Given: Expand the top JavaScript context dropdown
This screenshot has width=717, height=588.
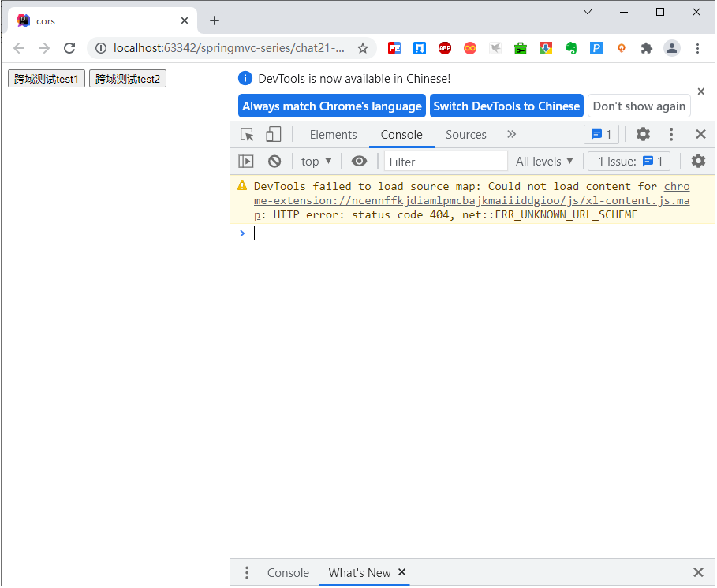Looking at the screenshot, I should pyautogui.click(x=316, y=162).
